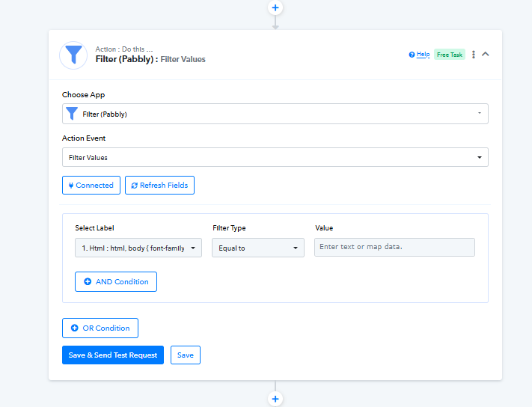Click the funnel icon inside the Choose App field
This screenshot has height=407, width=532.
click(x=72, y=114)
